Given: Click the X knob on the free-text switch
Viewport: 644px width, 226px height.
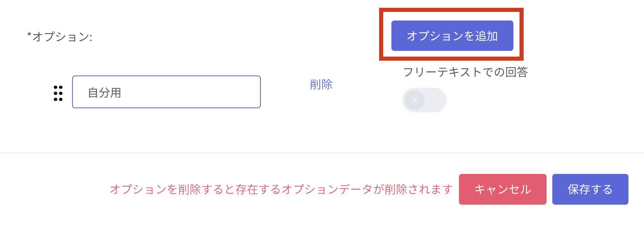Looking at the screenshot, I should pos(415,100).
